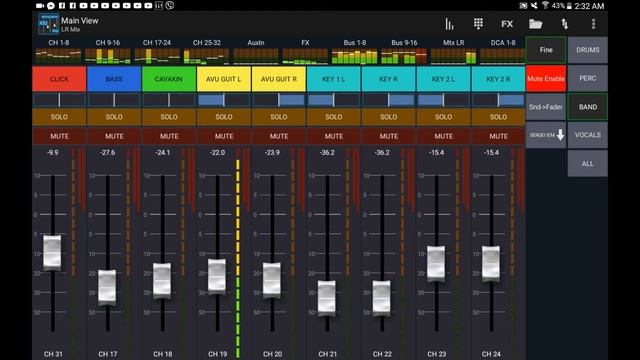Click the CH 20 label
640x360 pixels.
coord(272,354)
